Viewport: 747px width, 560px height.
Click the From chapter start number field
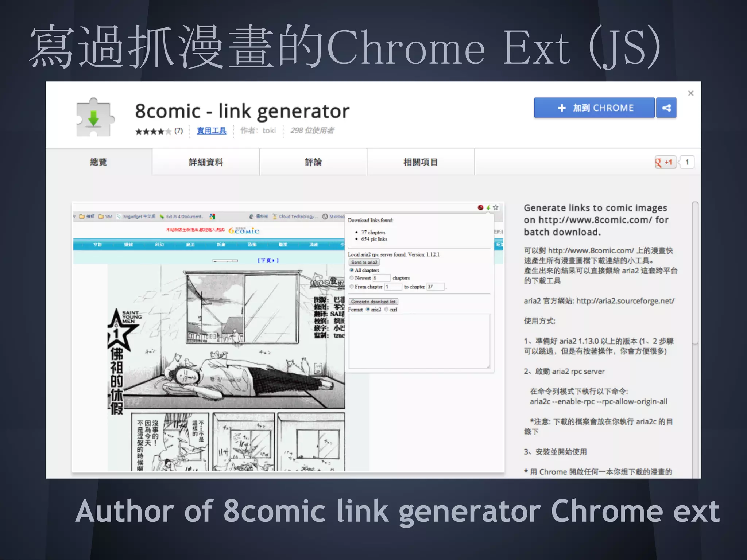click(x=393, y=287)
